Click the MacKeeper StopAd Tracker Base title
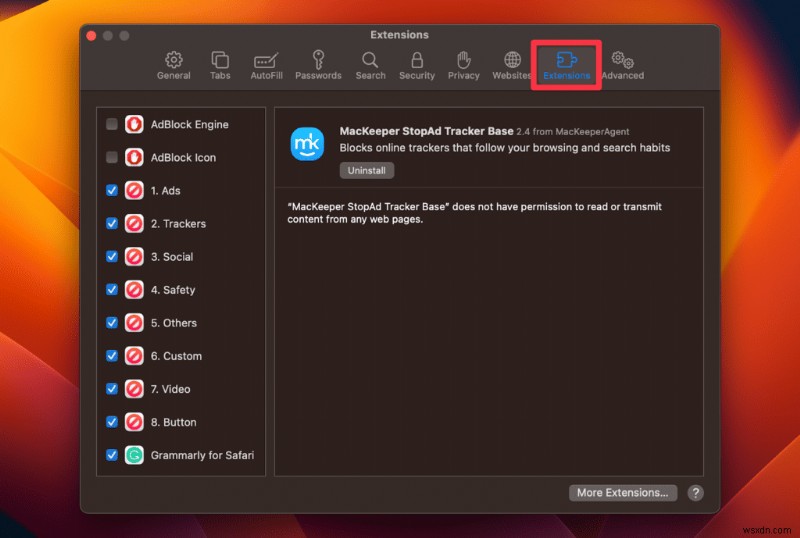The width and height of the screenshot is (800, 538). coord(426,131)
